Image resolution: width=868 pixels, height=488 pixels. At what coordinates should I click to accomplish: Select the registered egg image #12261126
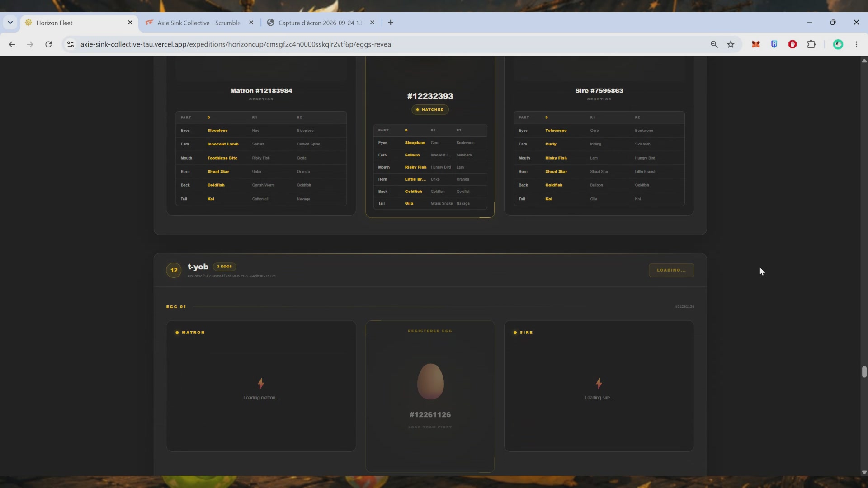[x=430, y=381]
